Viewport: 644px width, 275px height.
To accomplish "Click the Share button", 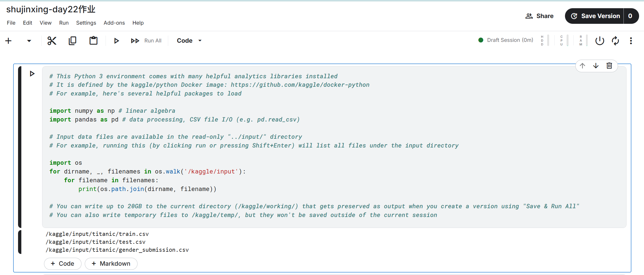I will coord(540,16).
